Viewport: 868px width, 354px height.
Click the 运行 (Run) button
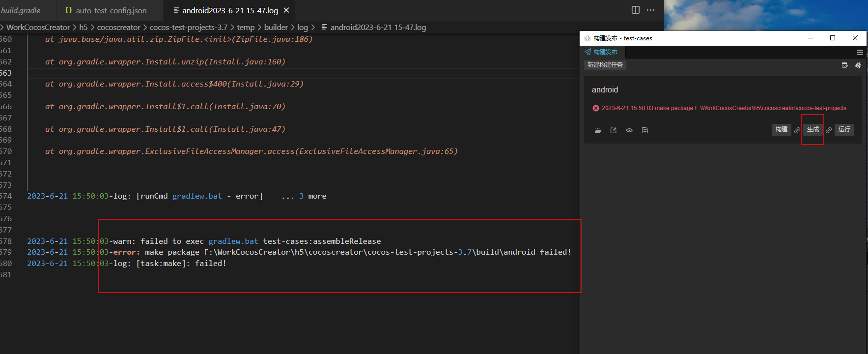pyautogui.click(x=844, y=129)
